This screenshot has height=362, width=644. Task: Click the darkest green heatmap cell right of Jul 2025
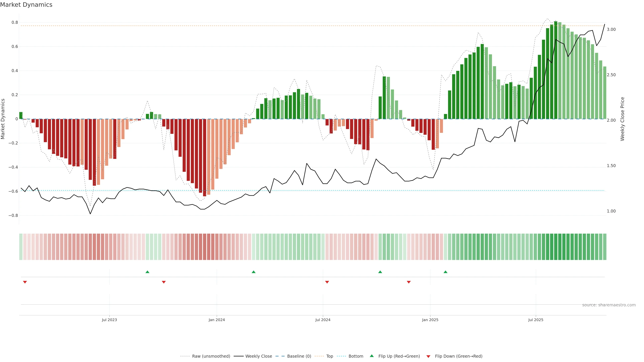(x=556, y=247)
